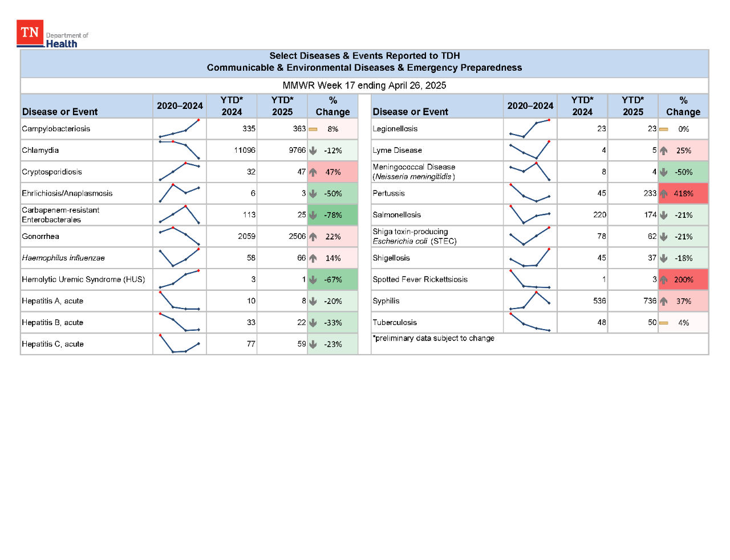Click the orange dash icon beside Legionellosis 0%
Screen dimensions: 730x560
663,129
